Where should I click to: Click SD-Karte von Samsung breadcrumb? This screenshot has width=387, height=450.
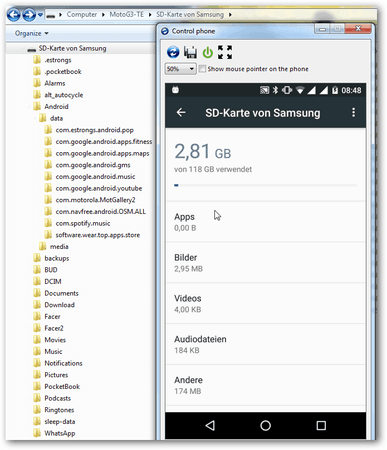pos(190,14)
